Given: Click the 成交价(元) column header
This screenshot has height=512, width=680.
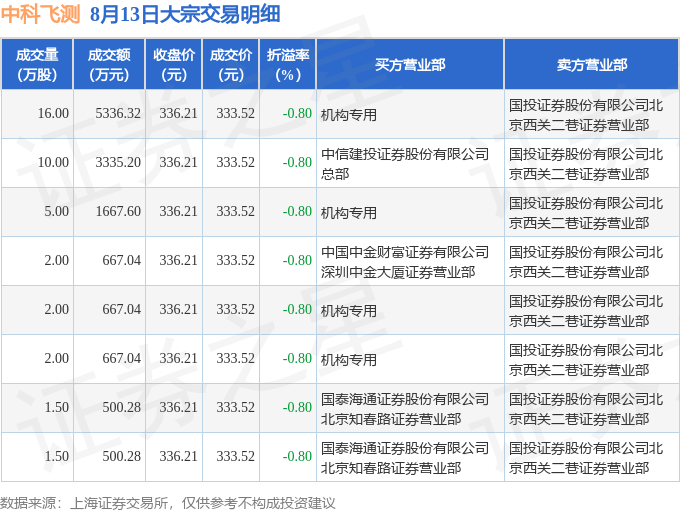Looking at the screenshot, I should (x=231, y=65).
